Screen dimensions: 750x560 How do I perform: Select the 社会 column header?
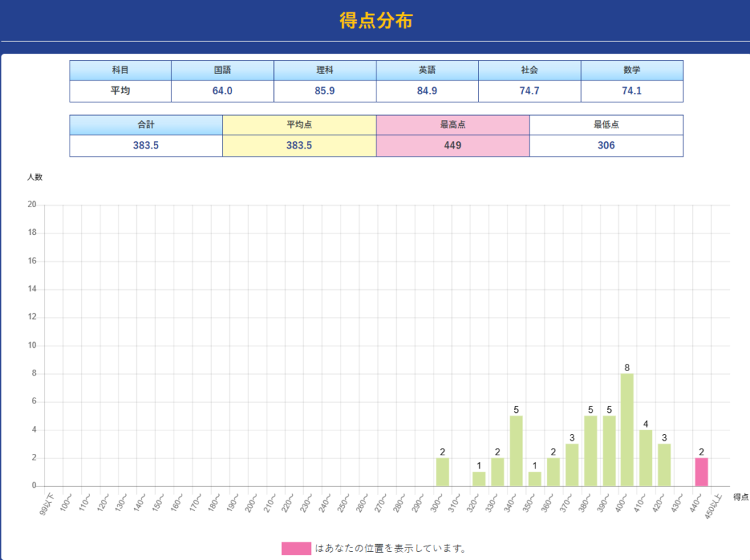[530, 70]
